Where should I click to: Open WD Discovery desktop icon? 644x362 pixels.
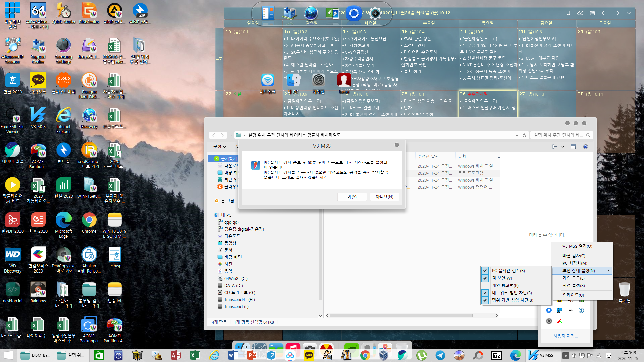13,260
